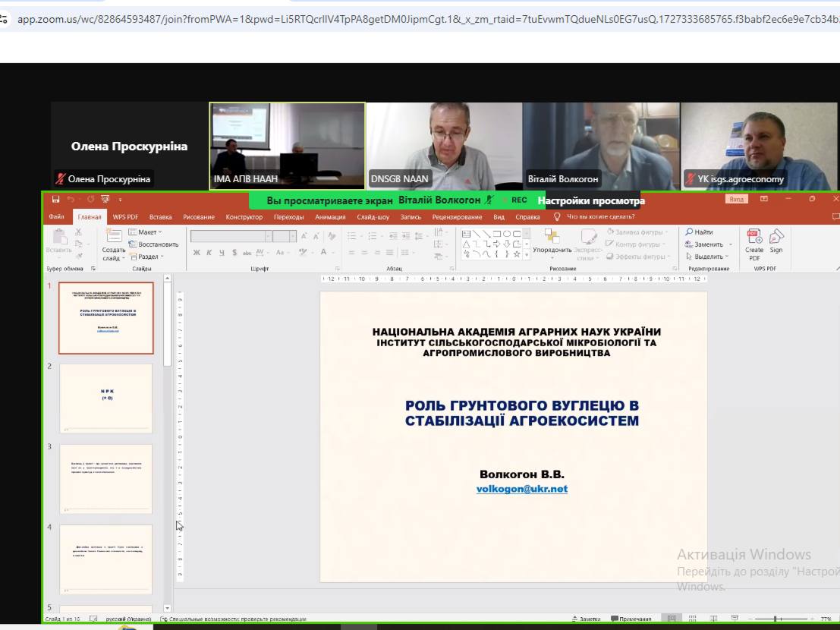840x630 pixels.
Task: Click the Format Painter brush icon
Action: [79, 256]
